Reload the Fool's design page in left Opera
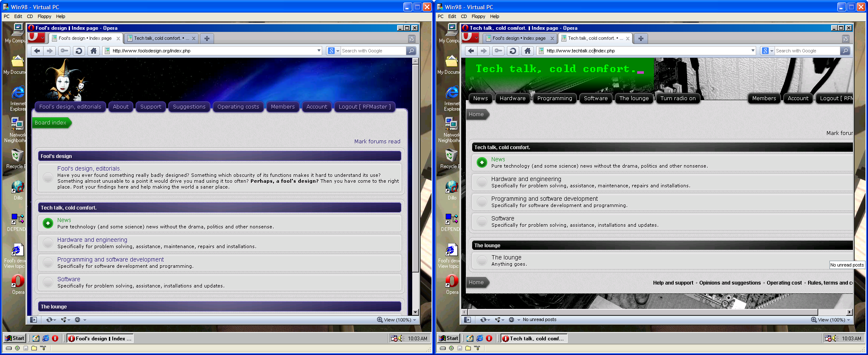868x355 pixels. (x=78, y=51)
